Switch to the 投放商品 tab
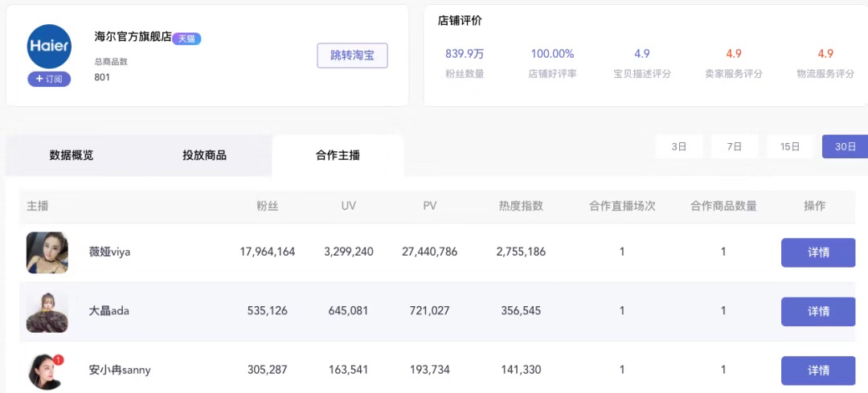Image resolution: width=868 pixels, height=393 pixels. pyautogui.click(x=205, y=156)
